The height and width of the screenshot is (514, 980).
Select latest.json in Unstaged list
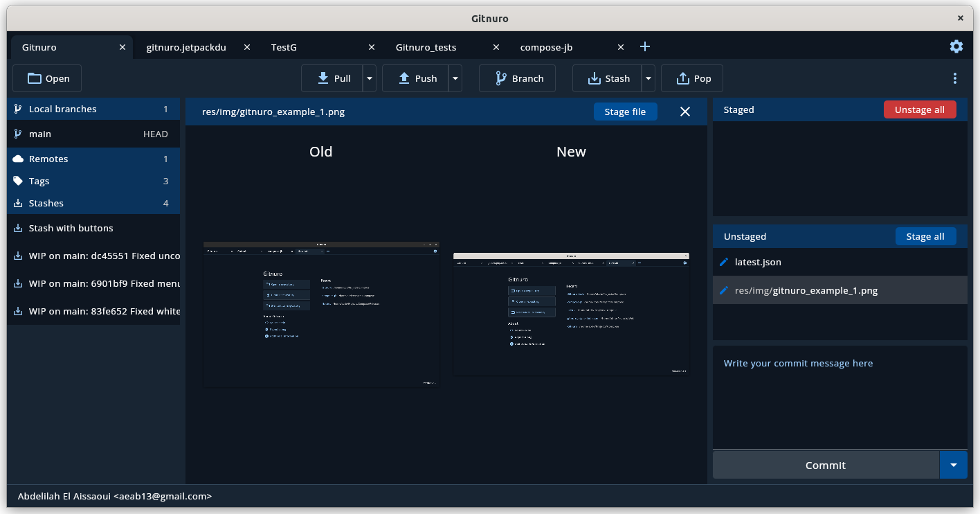840,262
